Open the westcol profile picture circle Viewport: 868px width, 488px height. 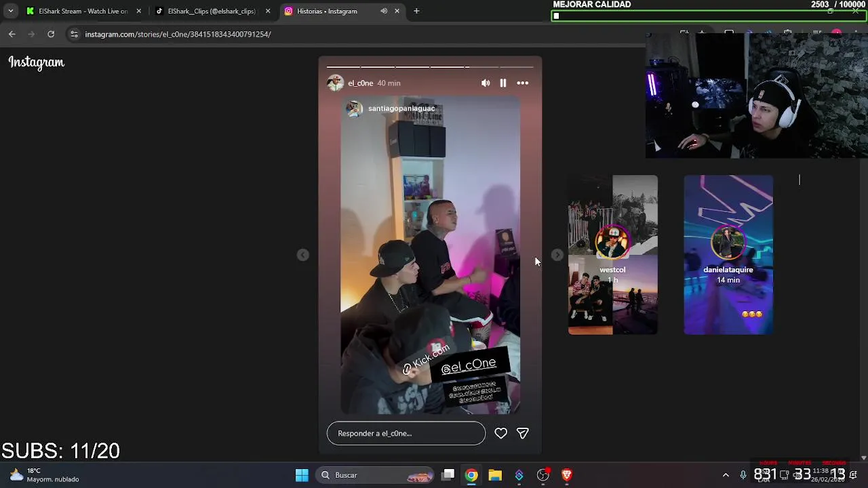[x=612, y=243]
